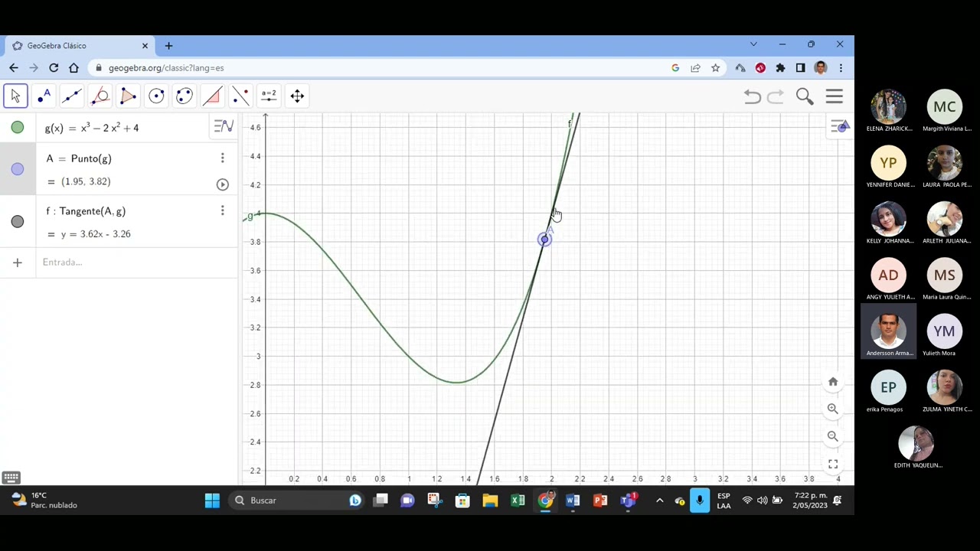Open Microsoft Teams from the taskbar
This screenshot has height=551, width=980.
(x=628, y=500)
